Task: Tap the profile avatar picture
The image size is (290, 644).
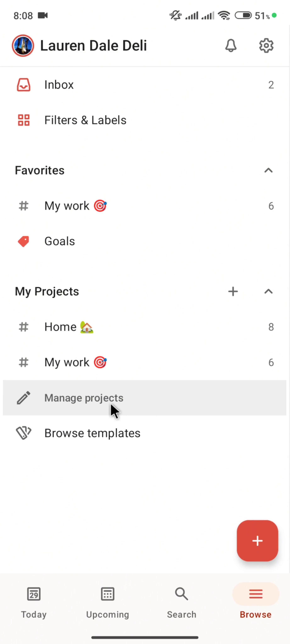Action: [x=23, y=46]
